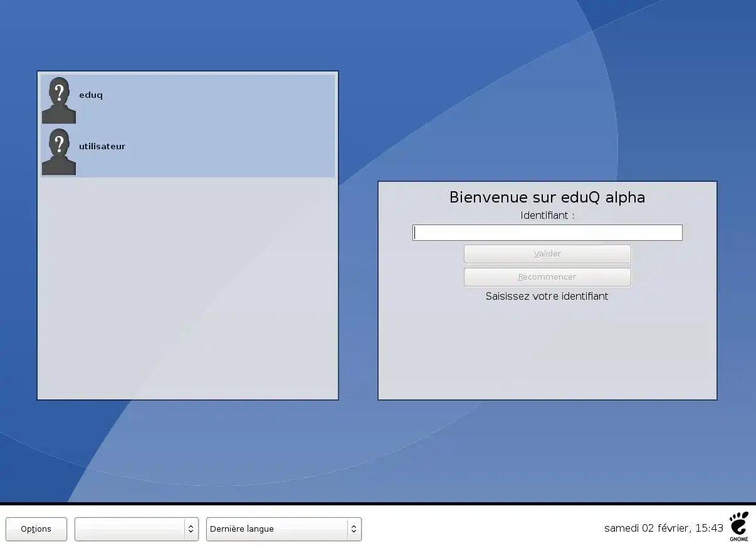Click the GNOME foot logo
Screen dimensions: 756x548
point(739,526)
